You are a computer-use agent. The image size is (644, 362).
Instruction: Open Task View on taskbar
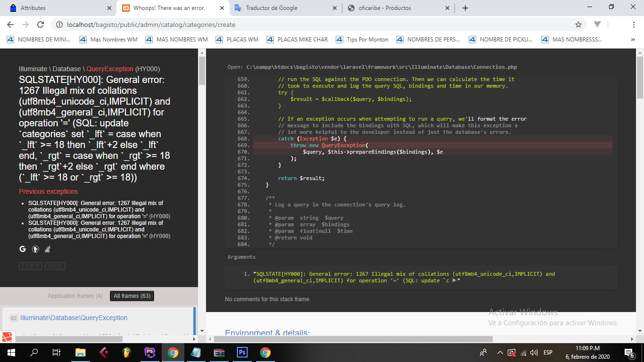click(x=57, y=352)
